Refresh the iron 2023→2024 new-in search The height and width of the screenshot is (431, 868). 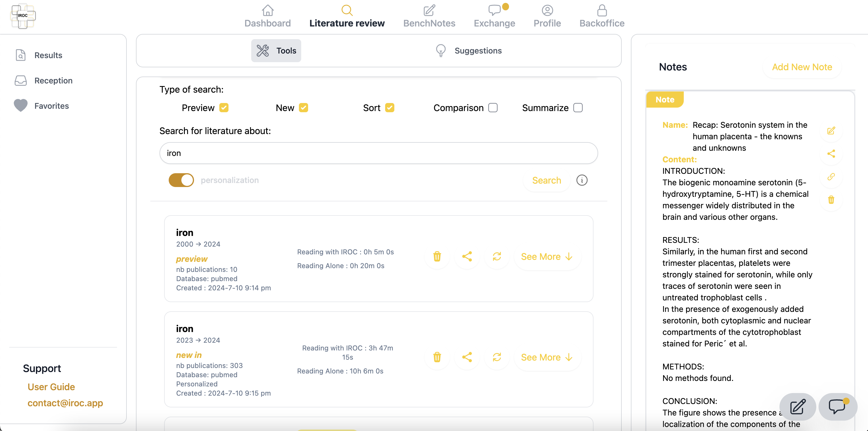tap(497, 357)
